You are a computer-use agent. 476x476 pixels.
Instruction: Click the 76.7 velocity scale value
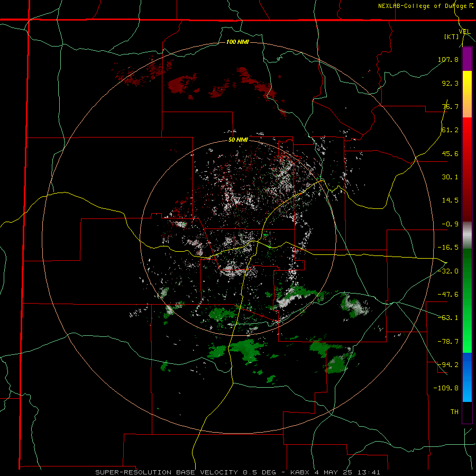pos(450,106)
